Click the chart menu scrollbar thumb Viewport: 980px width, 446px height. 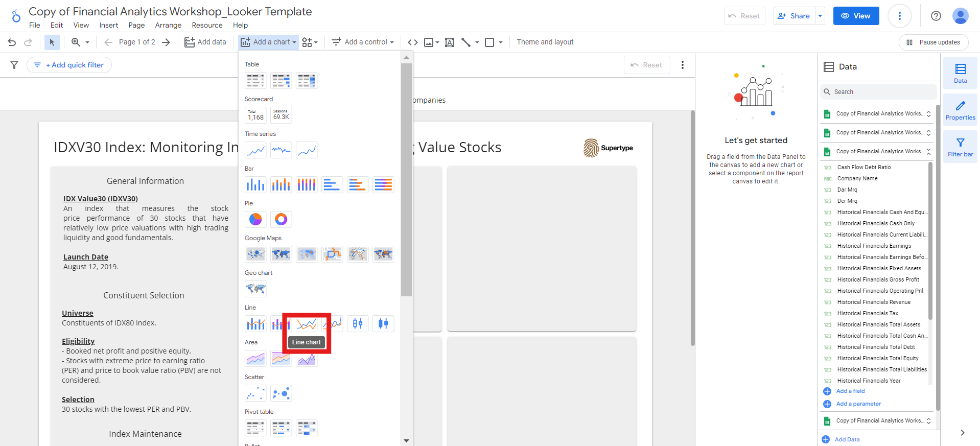pyautogui.click(x=406, y=180)
